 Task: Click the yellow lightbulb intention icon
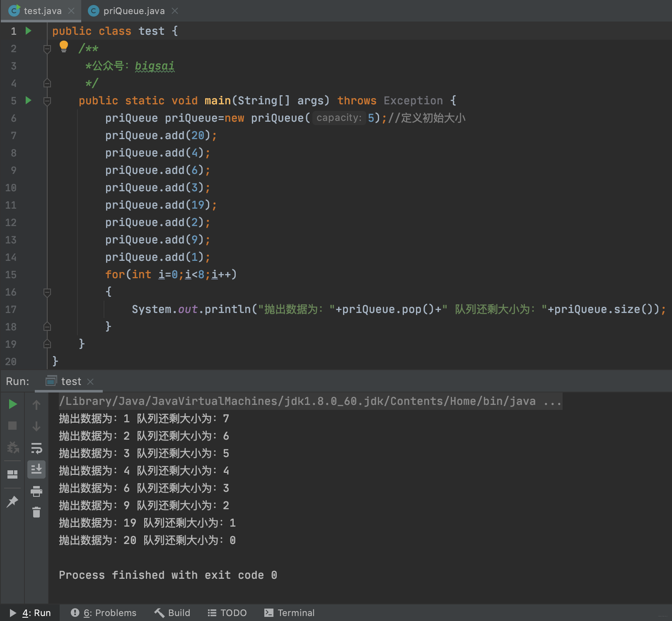point(63,46)
